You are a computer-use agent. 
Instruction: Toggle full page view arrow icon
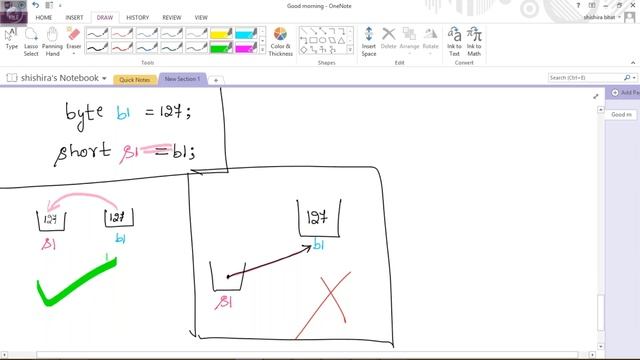click(596, 96)
